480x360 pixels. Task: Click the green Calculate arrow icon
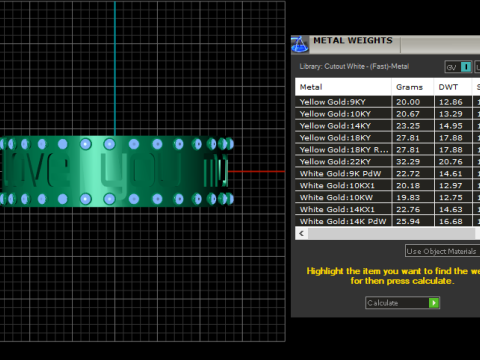(434, 303)
